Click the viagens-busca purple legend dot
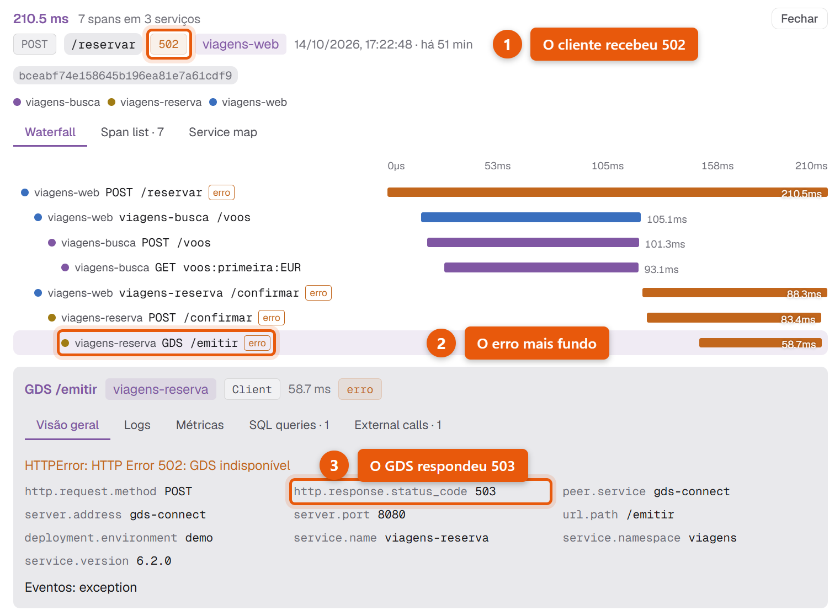 tap(17, 102)
